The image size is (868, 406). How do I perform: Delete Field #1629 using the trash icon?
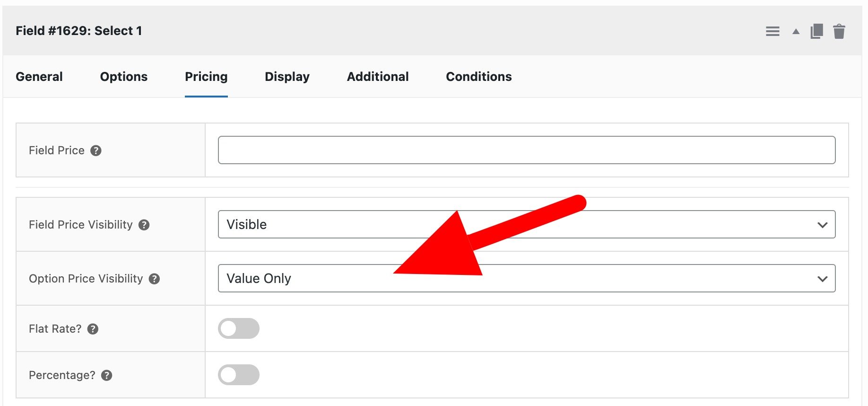click(x=840, y=31)
